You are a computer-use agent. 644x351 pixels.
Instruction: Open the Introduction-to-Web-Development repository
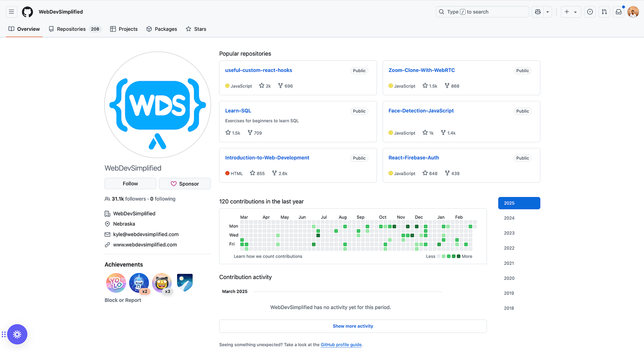pos(267,158)
